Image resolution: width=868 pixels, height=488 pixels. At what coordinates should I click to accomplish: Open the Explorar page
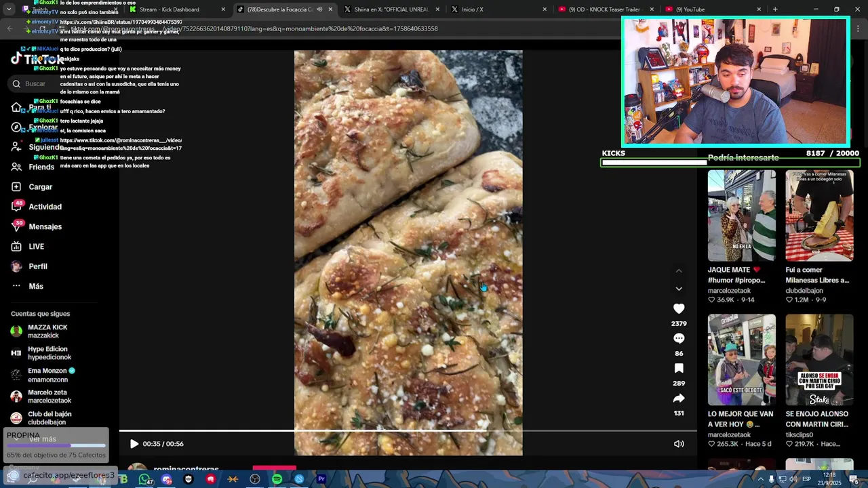pyautogui.click(x=35, y=127)
